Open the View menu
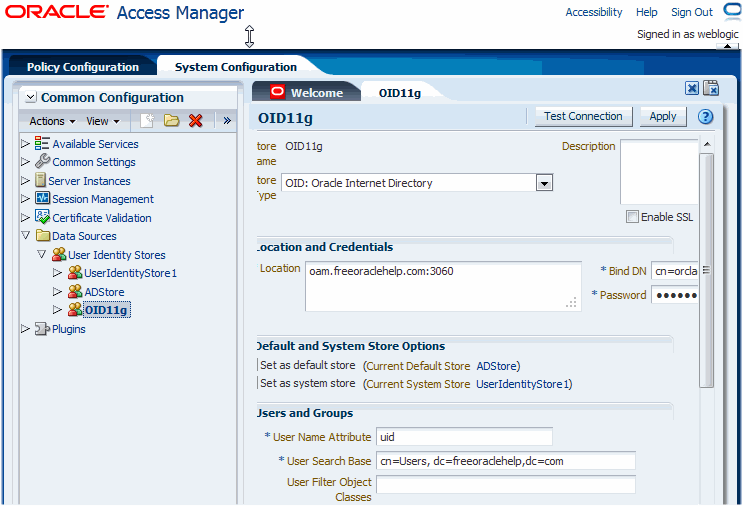This screenshot has height=506, width=743. (103, 121)
